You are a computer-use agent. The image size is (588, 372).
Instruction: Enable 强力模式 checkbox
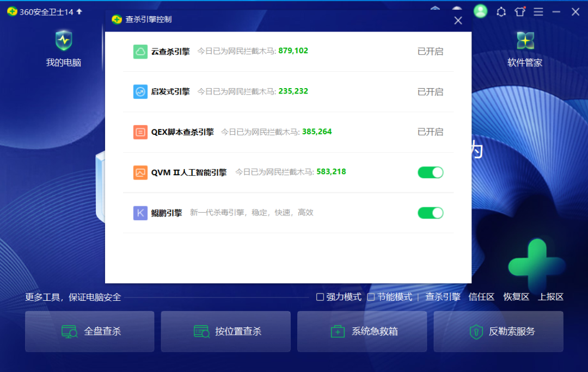point(320,297)
